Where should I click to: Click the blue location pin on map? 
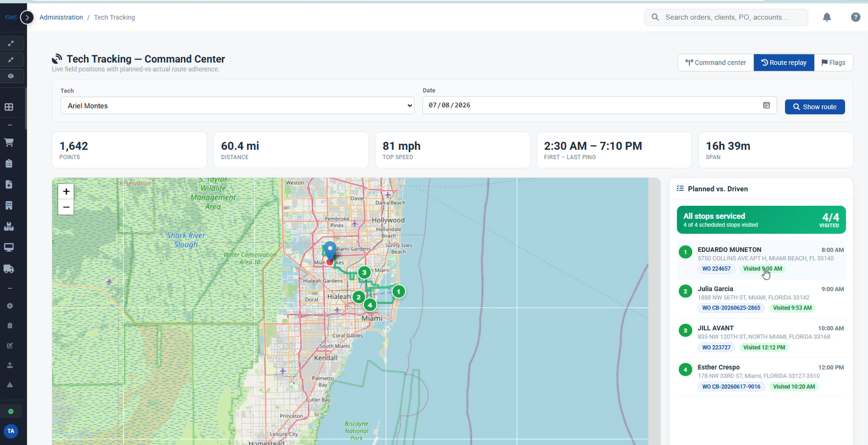(x=330, y=251)
